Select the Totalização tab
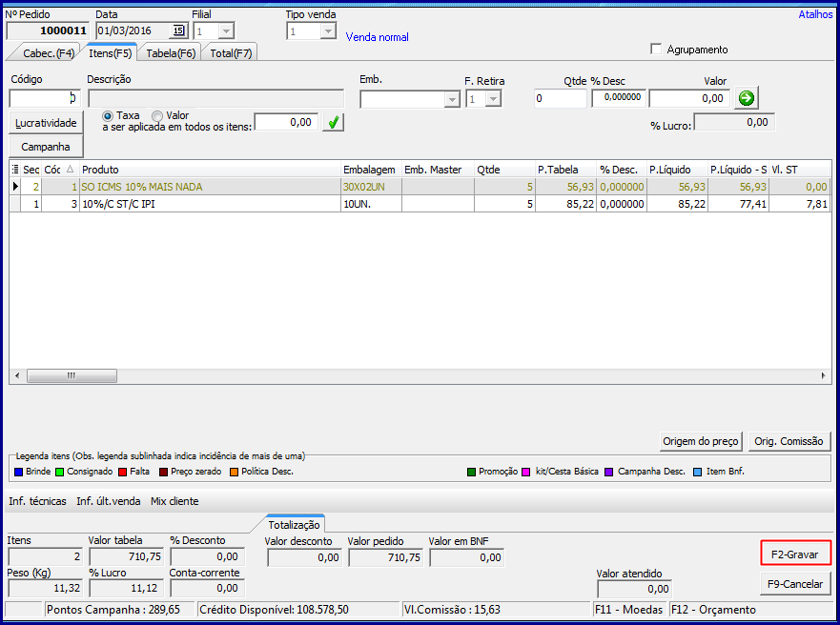 tap(294, 525)
